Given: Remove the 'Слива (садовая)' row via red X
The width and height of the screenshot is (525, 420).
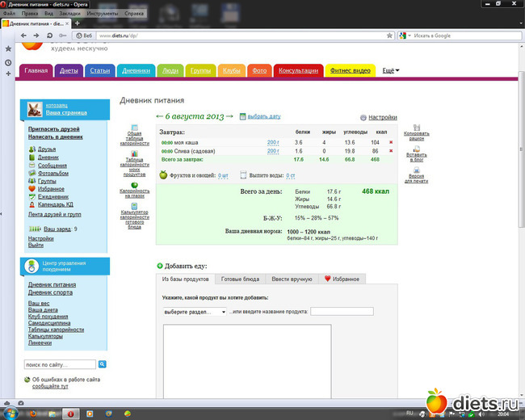Looking at the screenshot, I should (391, 151).
